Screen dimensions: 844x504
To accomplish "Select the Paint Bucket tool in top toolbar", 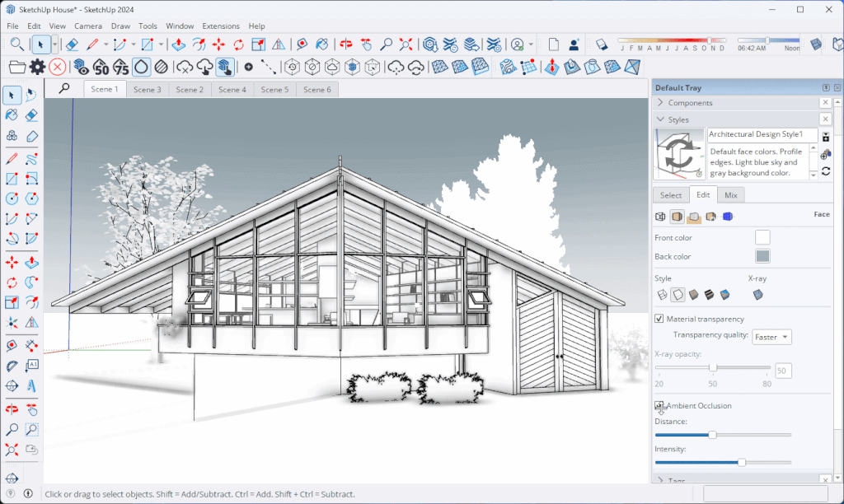I will tap(322, 44).
